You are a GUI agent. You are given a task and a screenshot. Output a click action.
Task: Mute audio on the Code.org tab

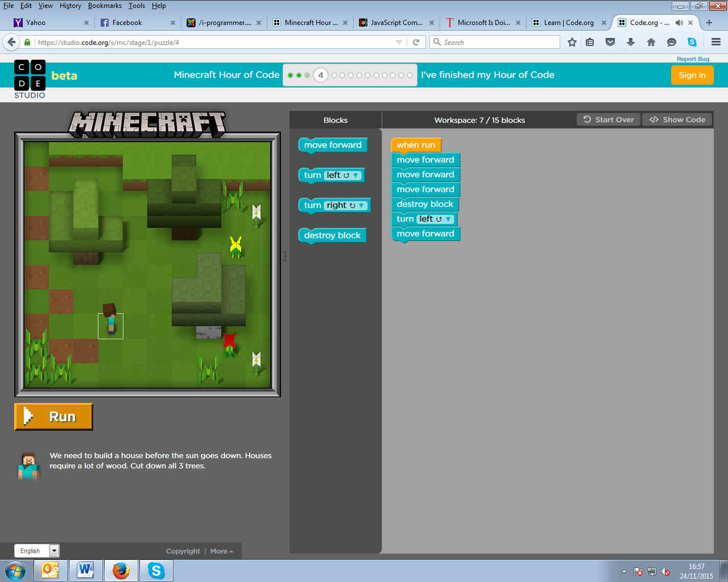679,23
